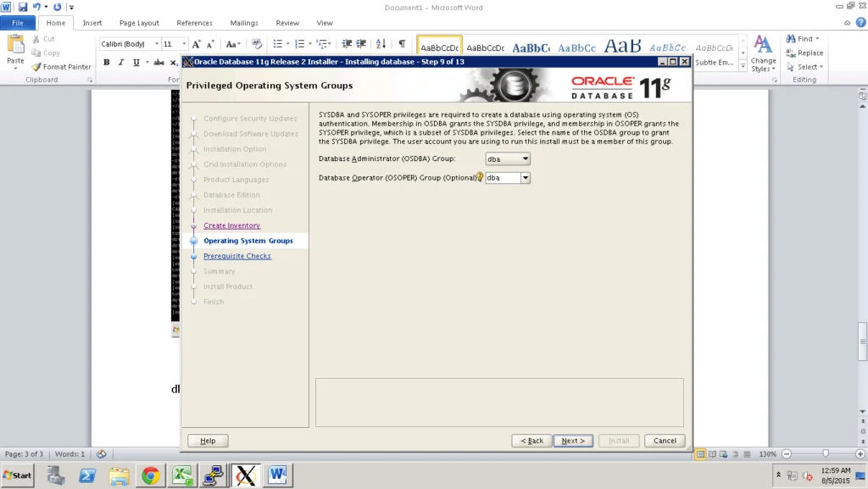This screenshot has height=489, width=868.
Task: Click the proofing check icon in the status bar
Action: point(102,454)
